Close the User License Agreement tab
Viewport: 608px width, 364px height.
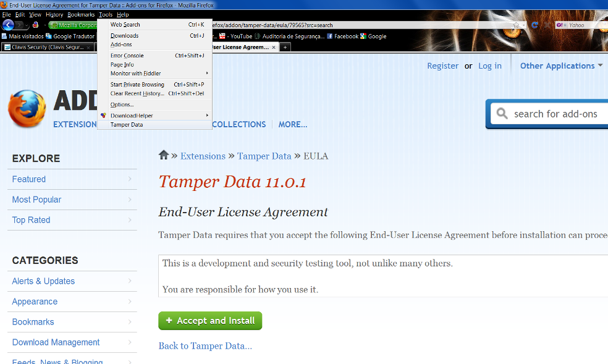click(274, 48)
